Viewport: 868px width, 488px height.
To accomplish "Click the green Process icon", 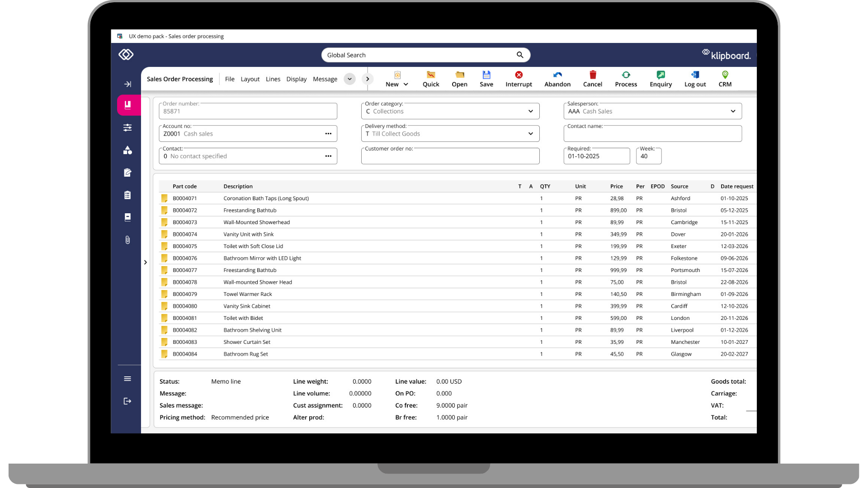I will point(626,75).
